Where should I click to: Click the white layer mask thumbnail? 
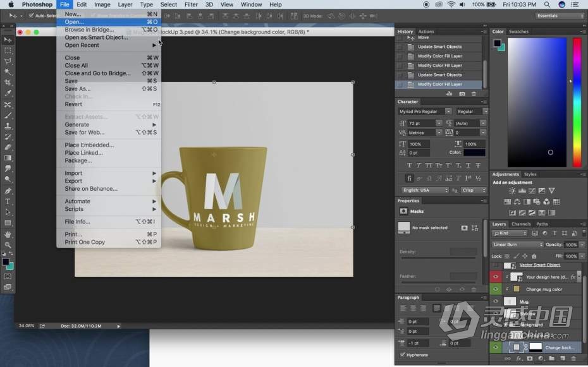[x=536, y=347]
